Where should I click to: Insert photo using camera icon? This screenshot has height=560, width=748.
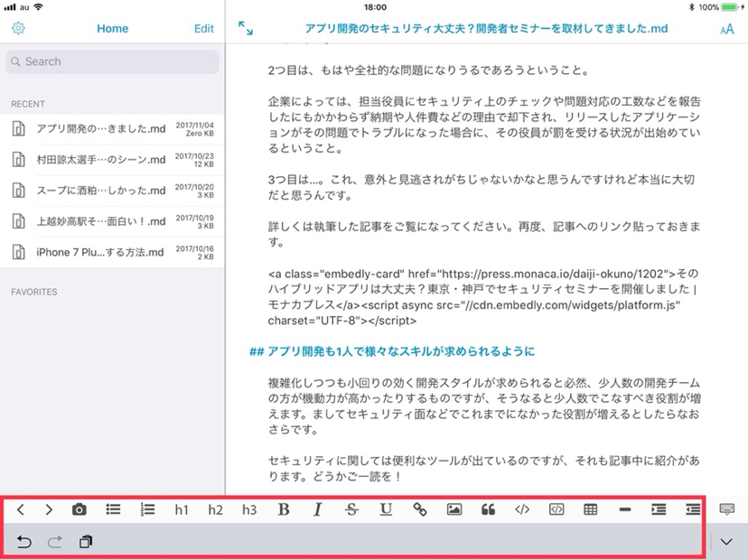click(x=79, y=509)
